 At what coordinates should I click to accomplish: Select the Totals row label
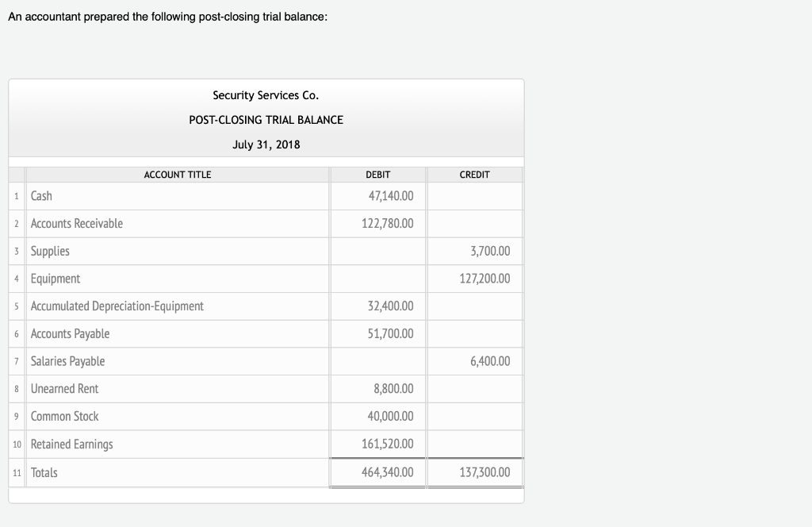pos(44,472)
